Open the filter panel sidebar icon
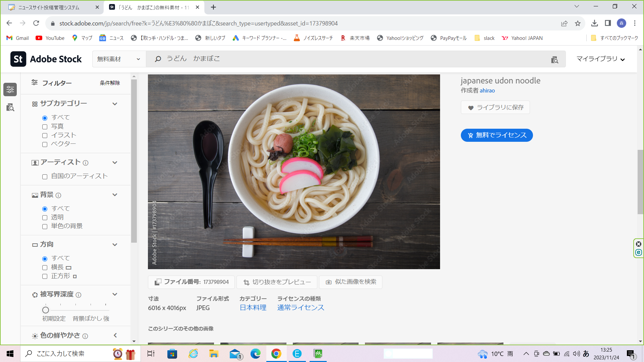The width and height of the screenshot is (644, 362). click(x=10, y=89)
